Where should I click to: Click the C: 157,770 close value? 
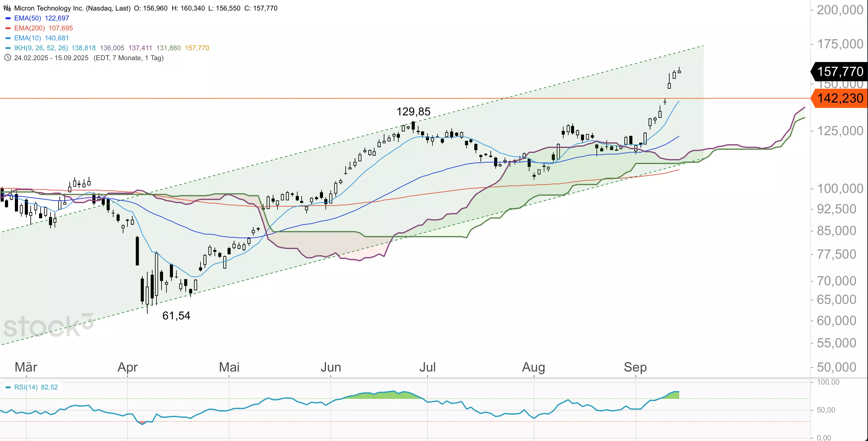pos(261,8)
